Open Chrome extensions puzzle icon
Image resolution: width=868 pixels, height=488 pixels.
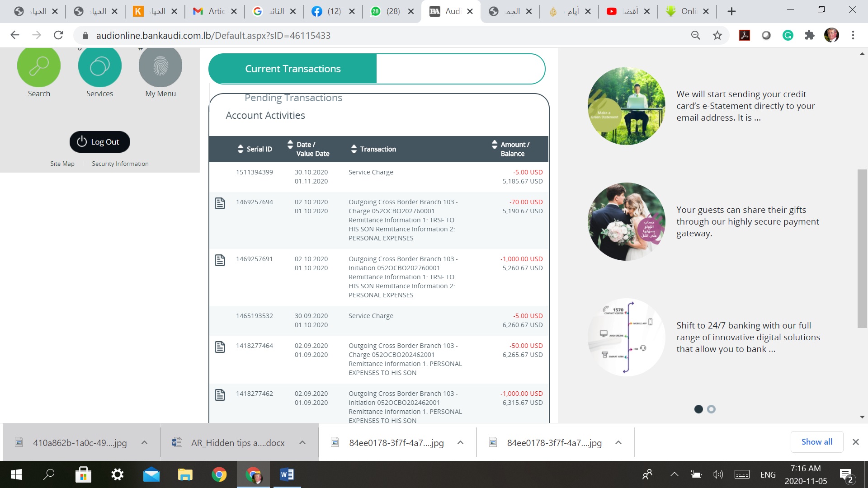(810, 35)
